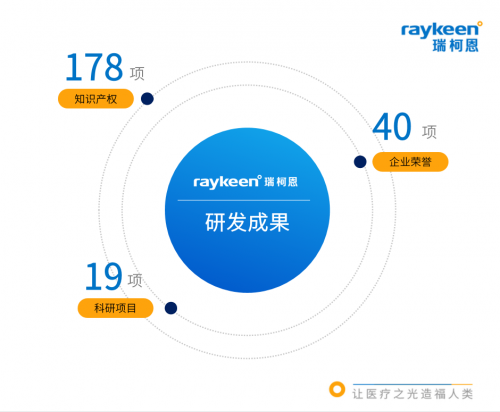The width and height of the screenshot is (500, 412).
Task: Click the orange 知识产权 label
Action: (x=96, y=99)
